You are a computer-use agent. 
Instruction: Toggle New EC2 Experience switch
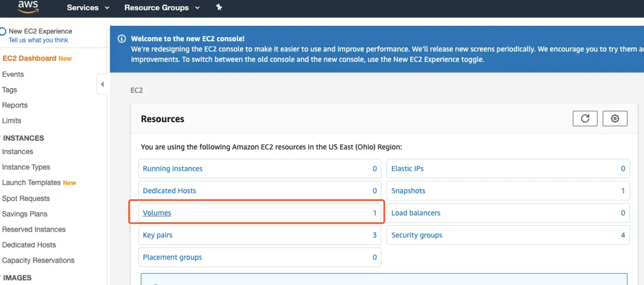click(x=3, y=31)
